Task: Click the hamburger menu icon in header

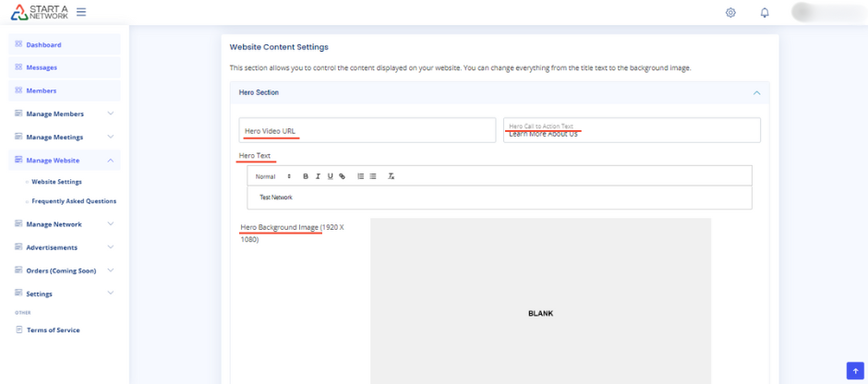Action: coord(81,12)
